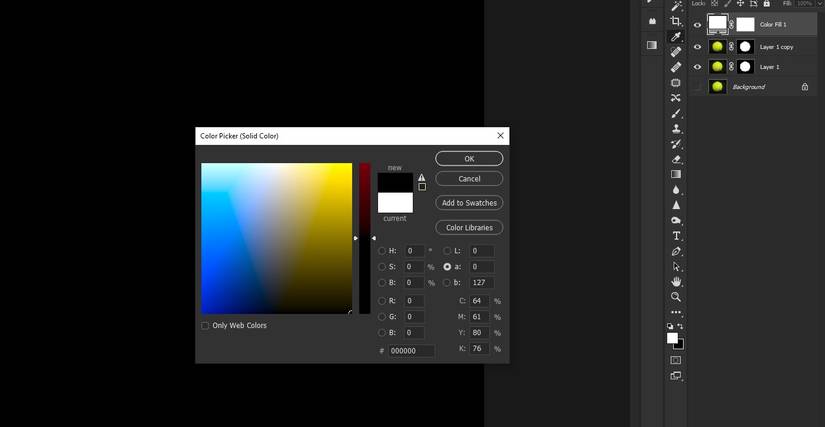
Task: Select the Blur droplet tool
Action: (x=676, y=190)
